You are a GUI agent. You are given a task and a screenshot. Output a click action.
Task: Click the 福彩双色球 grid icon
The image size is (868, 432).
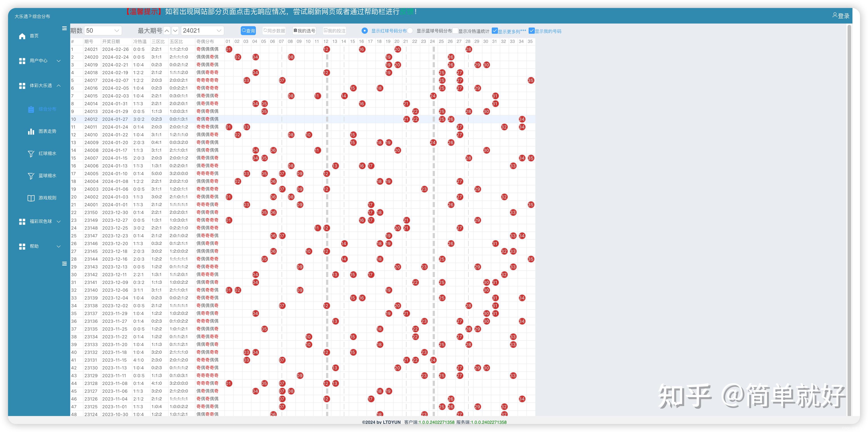point(22,222)
